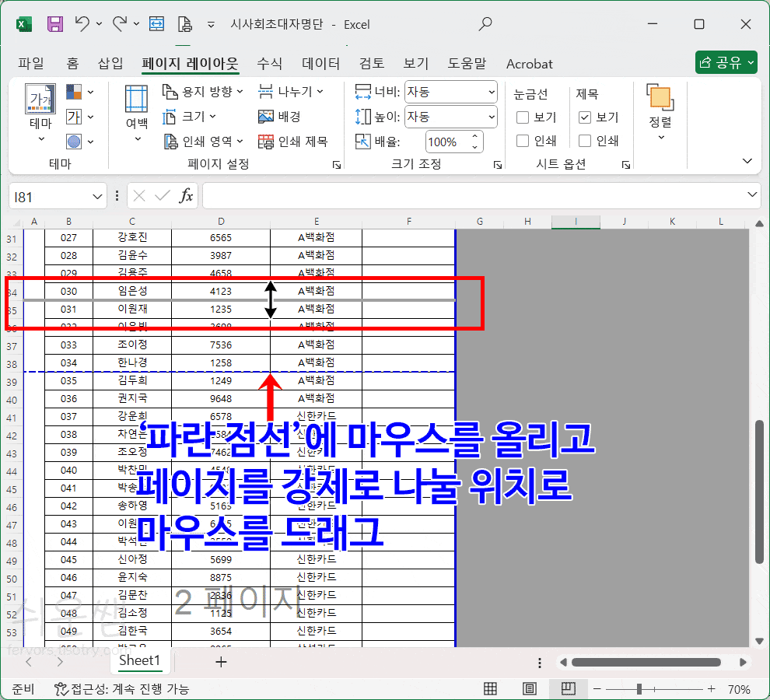The image size is (770, 700).
Task: Open the 페이지 설정 dialog launcher
Action: coord(336,165)
